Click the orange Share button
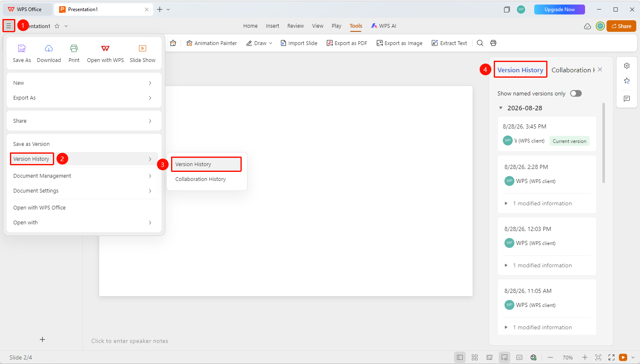The image size is (640, 364). point(621,26)
